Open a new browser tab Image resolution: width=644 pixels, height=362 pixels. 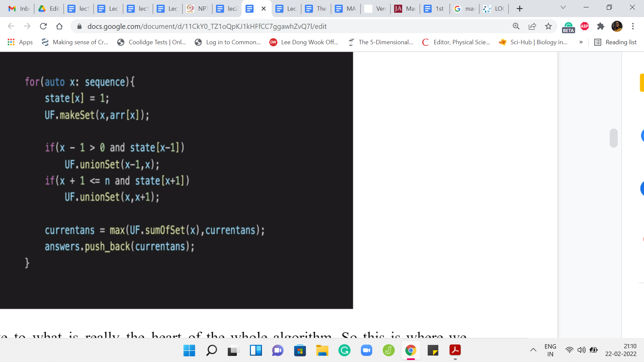tap(520, 9)
